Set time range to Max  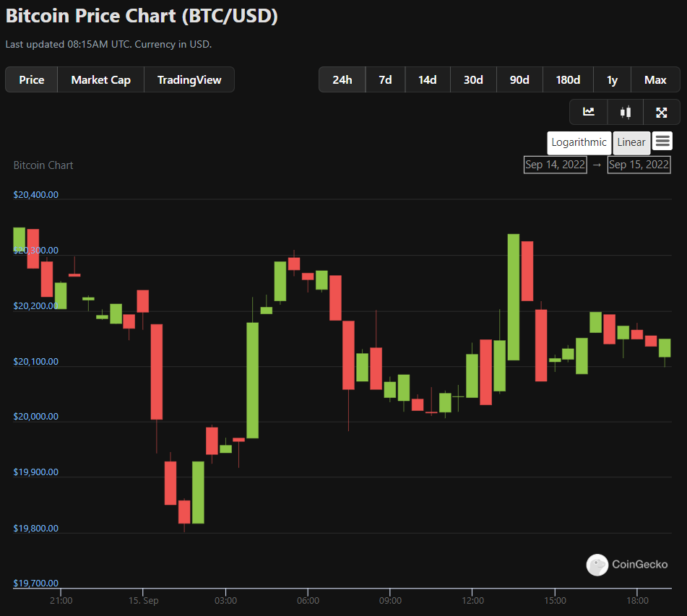pyautogui.click(x=655, y=79)
